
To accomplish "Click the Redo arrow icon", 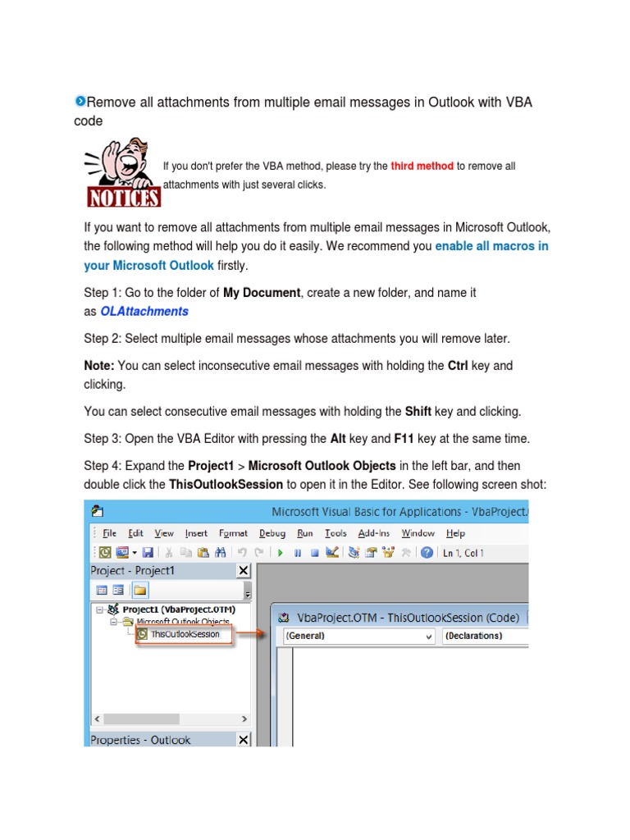I will 259,552.
